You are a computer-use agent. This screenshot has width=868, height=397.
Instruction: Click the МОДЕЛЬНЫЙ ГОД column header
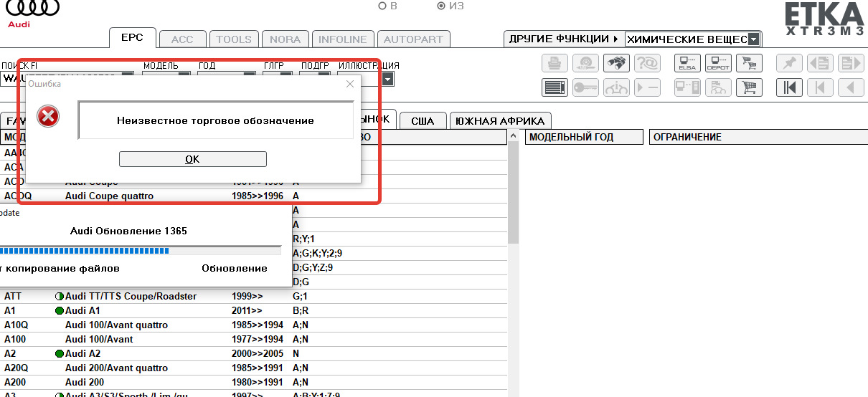[584, 137]
